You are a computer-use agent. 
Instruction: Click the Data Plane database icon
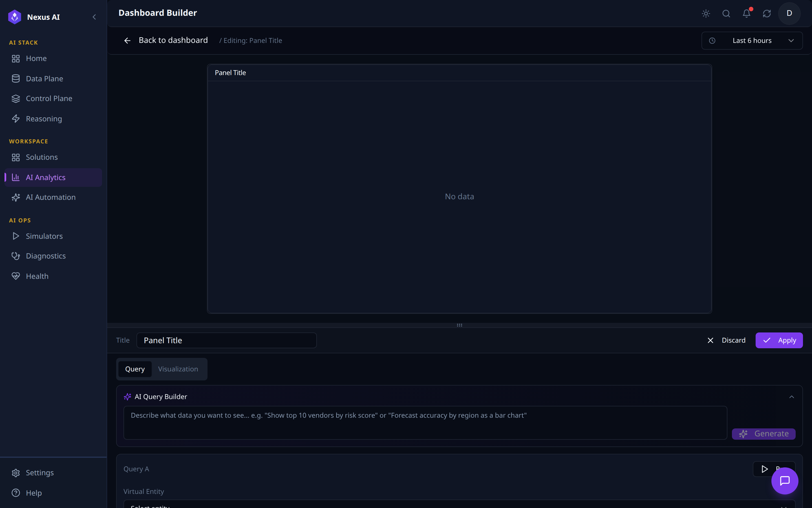click(x=16, y=79)
